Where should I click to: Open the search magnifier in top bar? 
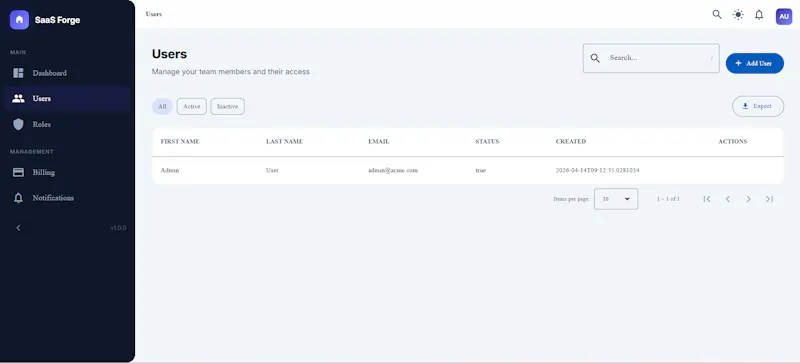pos(717,14)
